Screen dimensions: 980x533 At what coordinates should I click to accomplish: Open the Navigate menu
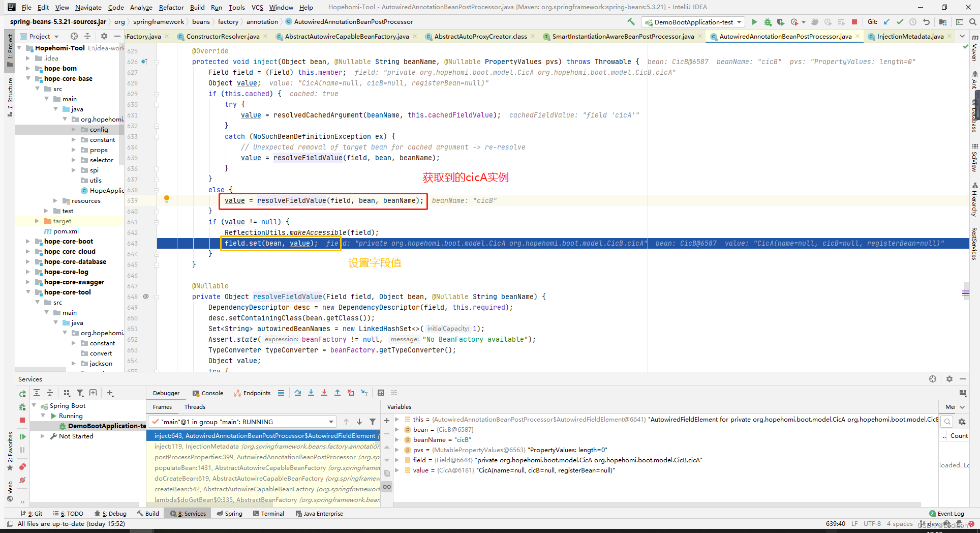pyautogui.click(x=88, y=7)
